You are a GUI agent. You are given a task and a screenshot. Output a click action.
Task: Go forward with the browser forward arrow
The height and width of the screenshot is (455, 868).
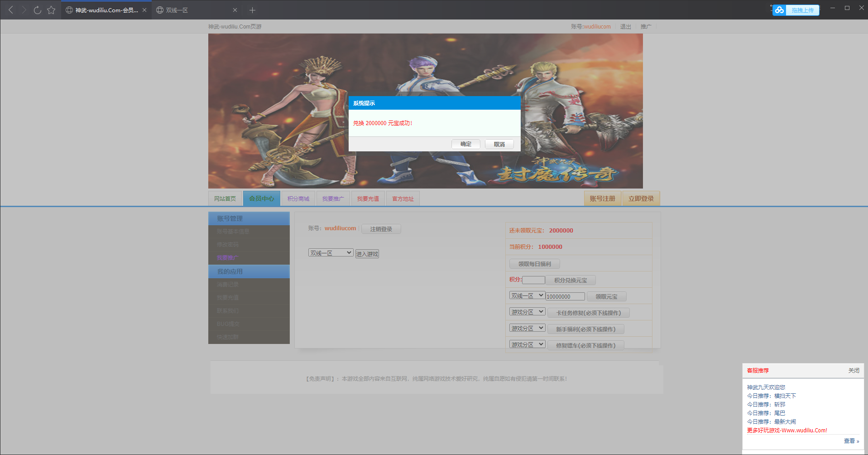24,10
